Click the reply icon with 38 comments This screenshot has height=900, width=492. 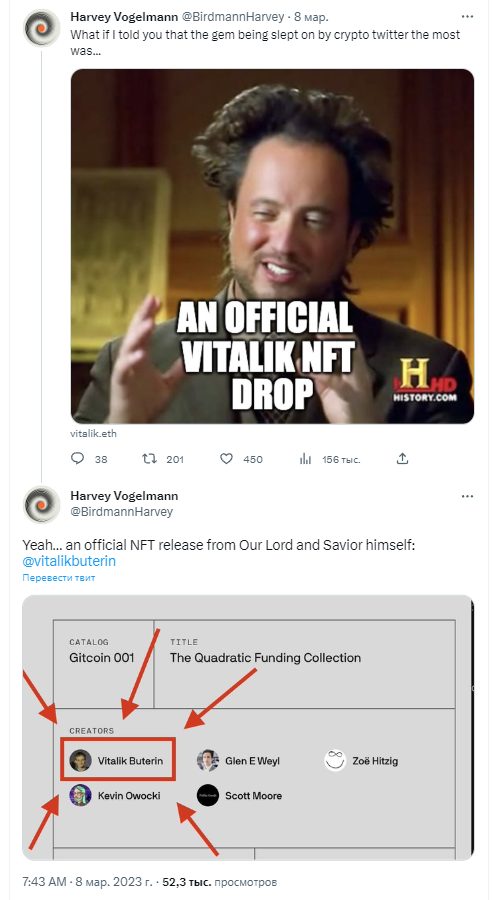click(x=78, y=459)
